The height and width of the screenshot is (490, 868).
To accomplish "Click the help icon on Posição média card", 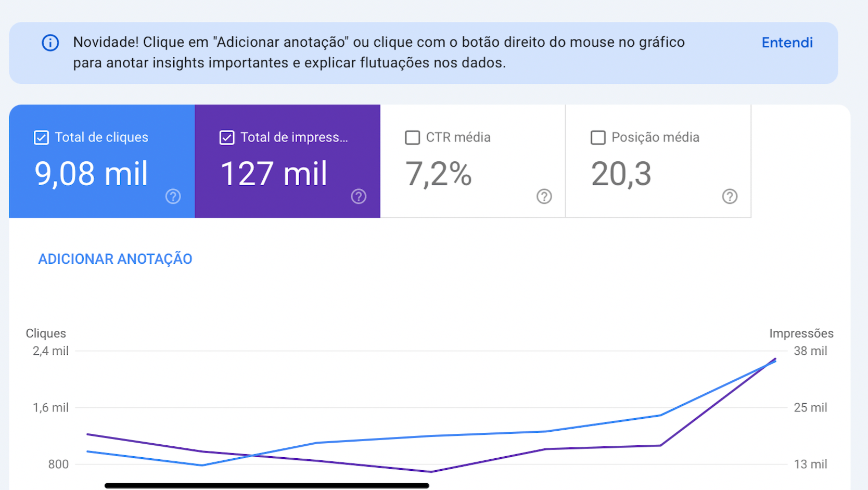I will [730, 197].
